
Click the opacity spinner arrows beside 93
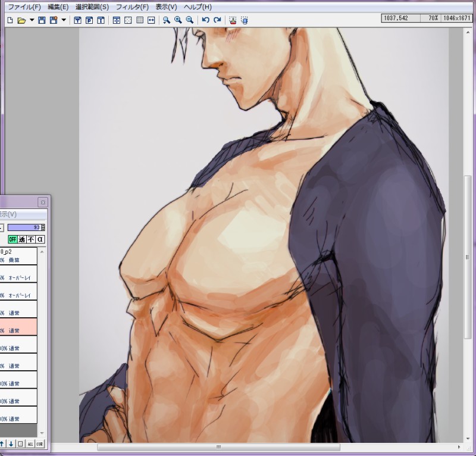43,227
